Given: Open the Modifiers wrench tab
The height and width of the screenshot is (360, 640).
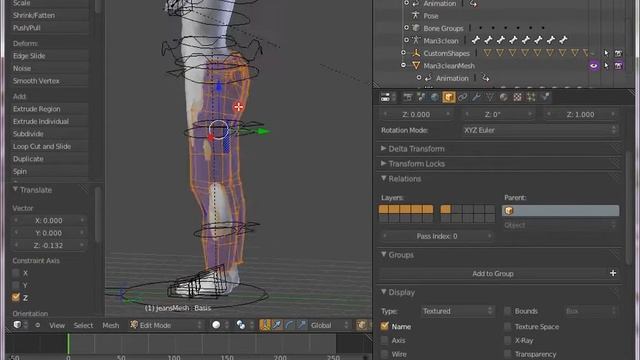Looking at the screenshot, I should coord(476,97).
